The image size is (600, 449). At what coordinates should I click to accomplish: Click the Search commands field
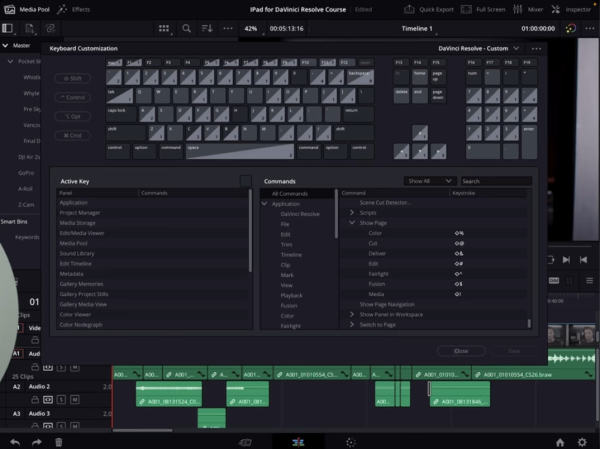tap(496, 181)
